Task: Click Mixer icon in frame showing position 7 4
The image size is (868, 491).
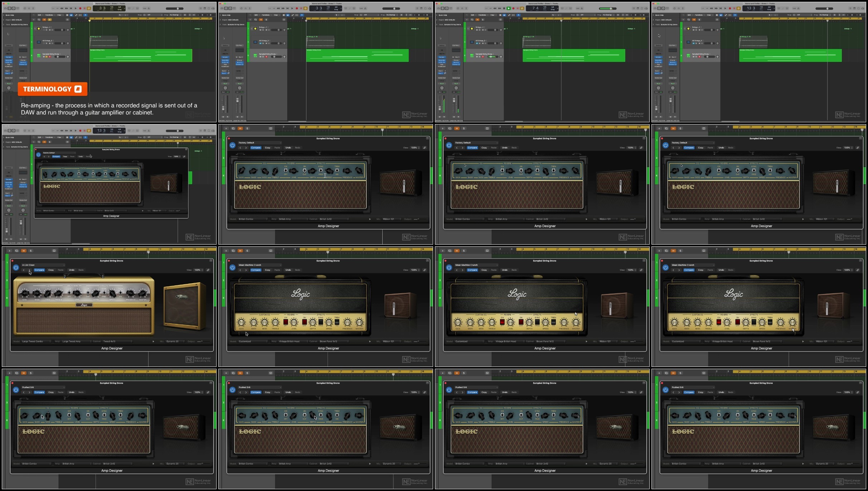Action: pos(462,8)
